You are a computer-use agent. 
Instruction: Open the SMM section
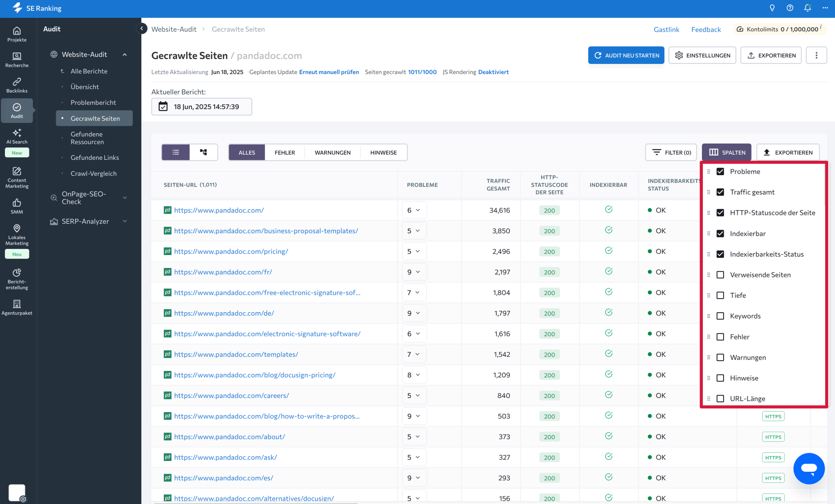click(17, 206)
